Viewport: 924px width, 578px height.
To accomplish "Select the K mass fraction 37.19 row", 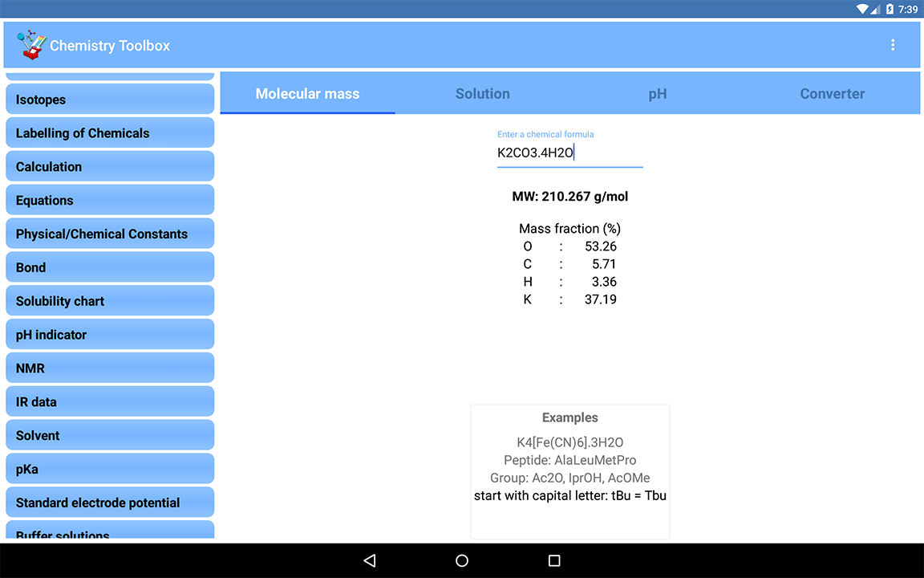I will click(x=569, y=299).
